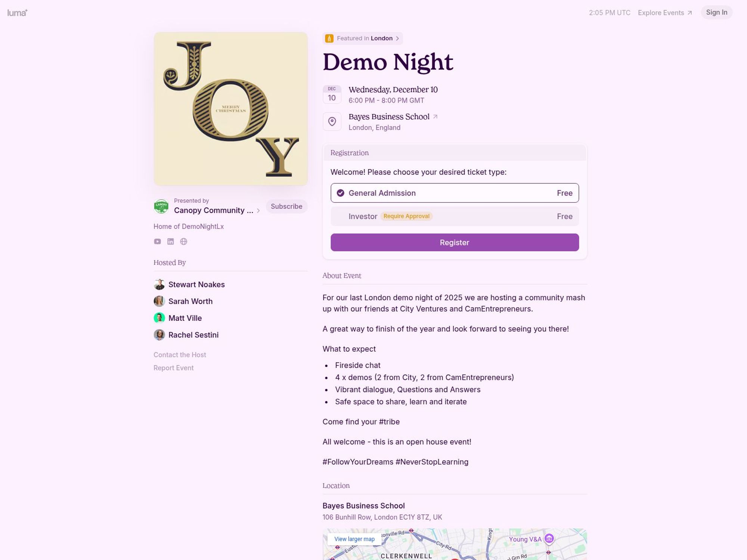Click the Canopy Community avatar logo
This screenshot has height=560, width=747.
point(161,206)
